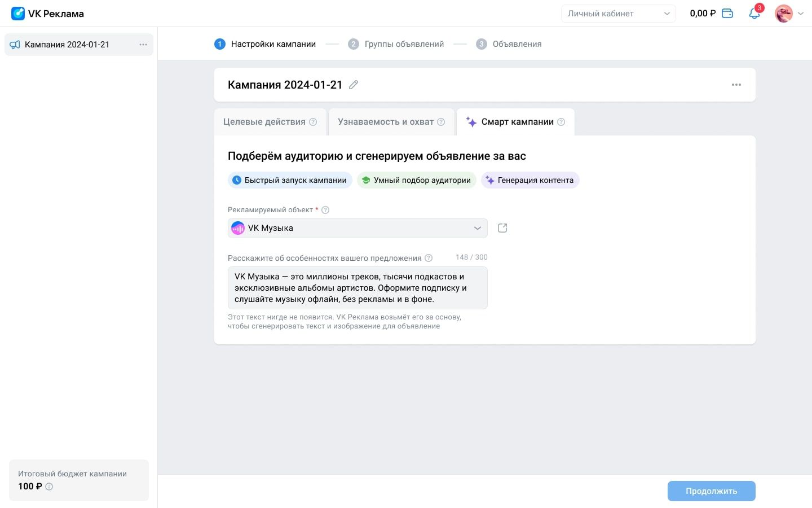812x508 pixels.
Task: Open sidebar campaign three-dot options
Action: click(x=143, y=45)
